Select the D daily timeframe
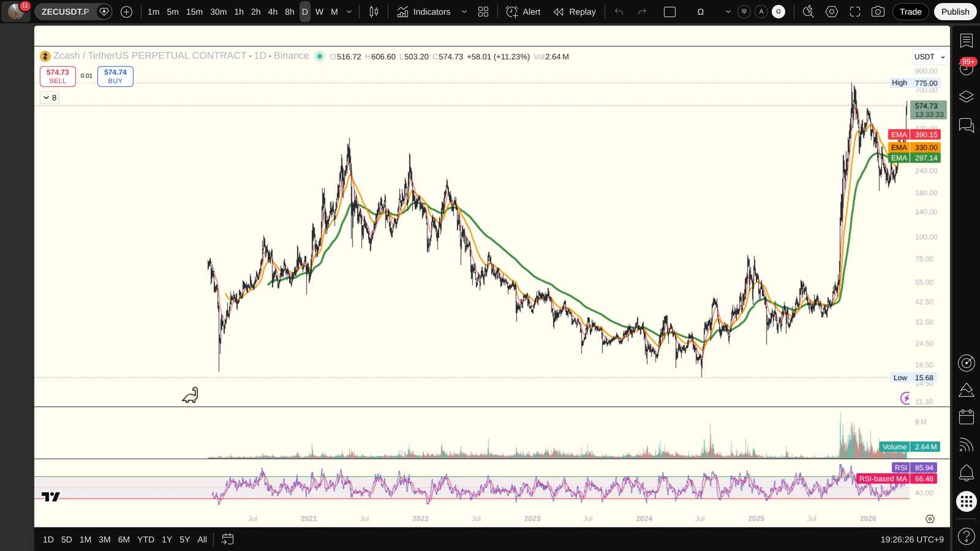Image resolution: width=980 pixels, height=551 pixels. pyautogui.click(x=304, y=12)
